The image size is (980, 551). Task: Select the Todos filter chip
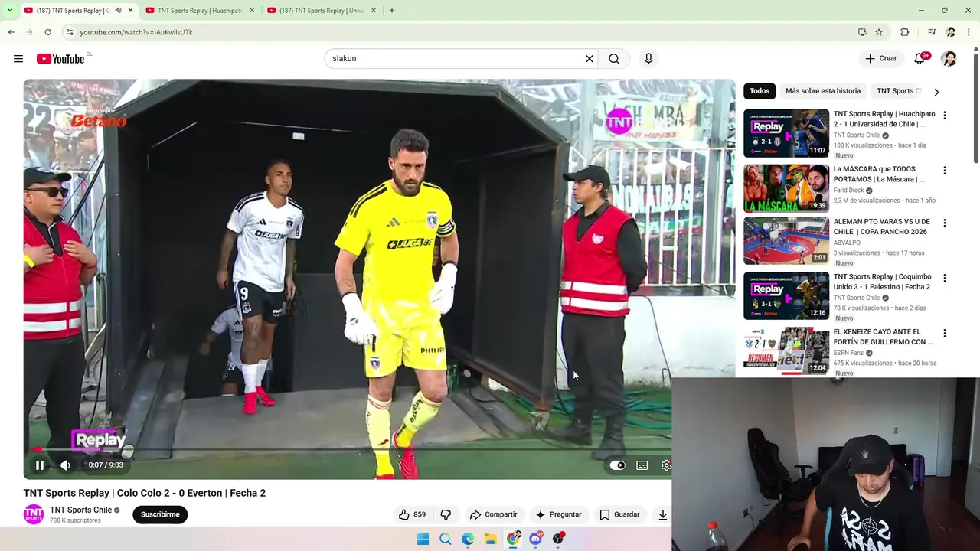[759, 91]
